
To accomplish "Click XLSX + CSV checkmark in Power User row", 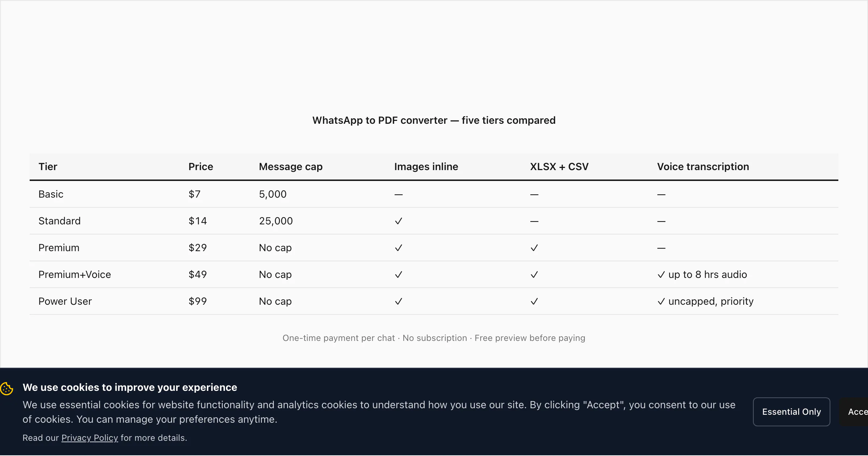I will (x=534, y=301).
